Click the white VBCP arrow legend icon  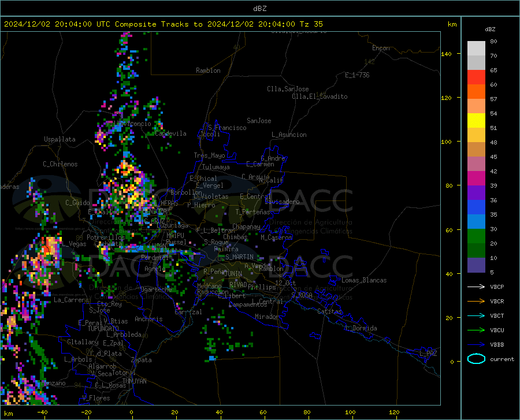pos(476,287)
